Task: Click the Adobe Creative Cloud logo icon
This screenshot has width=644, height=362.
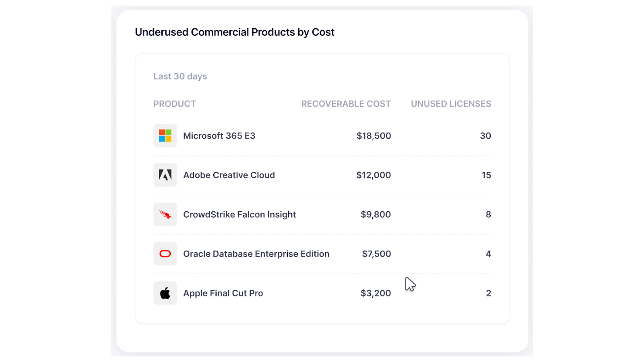Action: pos(165,175)
